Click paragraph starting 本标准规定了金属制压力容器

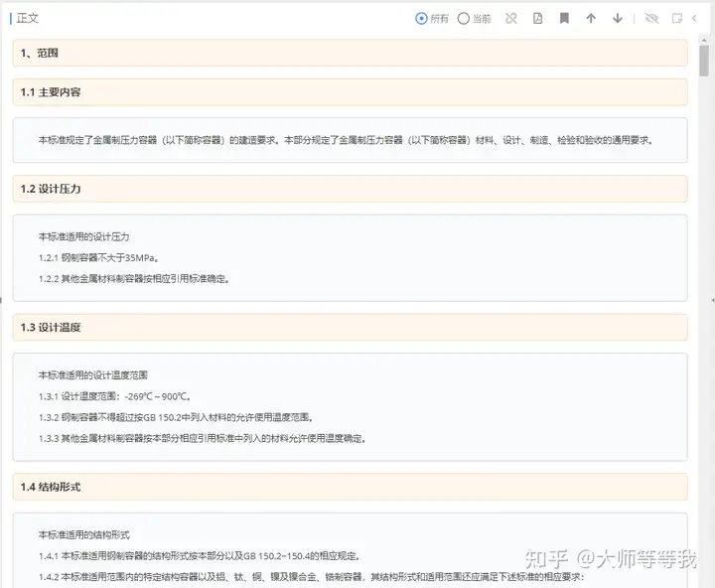click(346, 140)
